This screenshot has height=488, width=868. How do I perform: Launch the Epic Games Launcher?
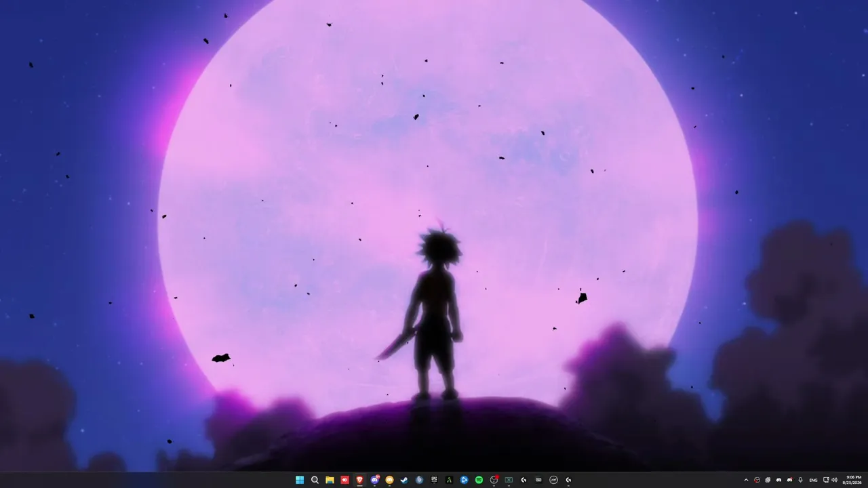[x=434, y=480]
